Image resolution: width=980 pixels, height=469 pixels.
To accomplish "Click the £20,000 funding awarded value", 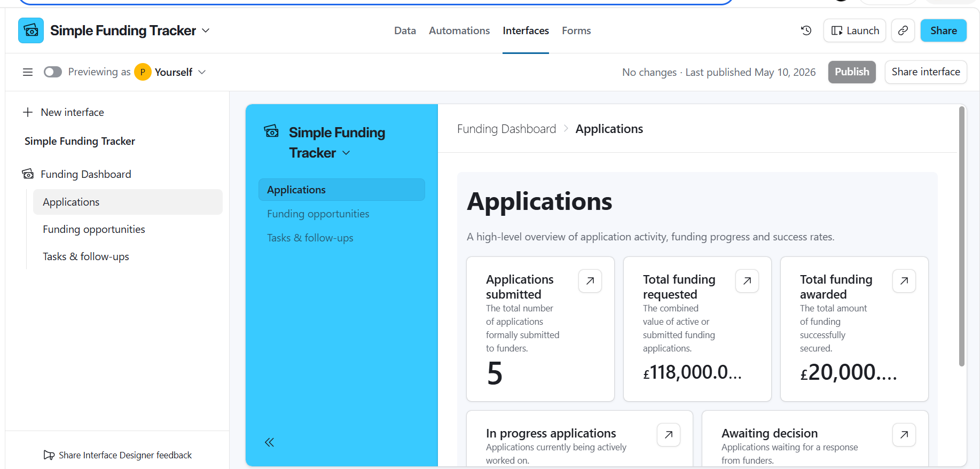I will point(849,372).
